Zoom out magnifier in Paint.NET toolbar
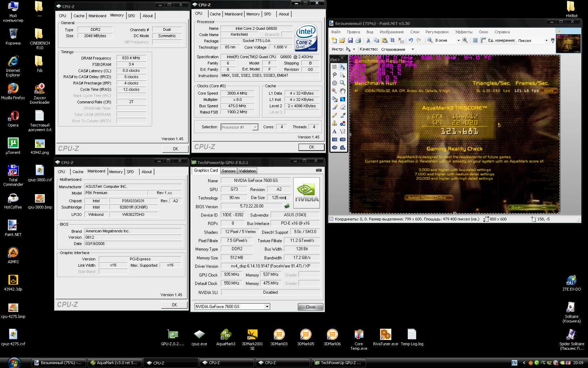588x368 pixels. tap(430, 40)
